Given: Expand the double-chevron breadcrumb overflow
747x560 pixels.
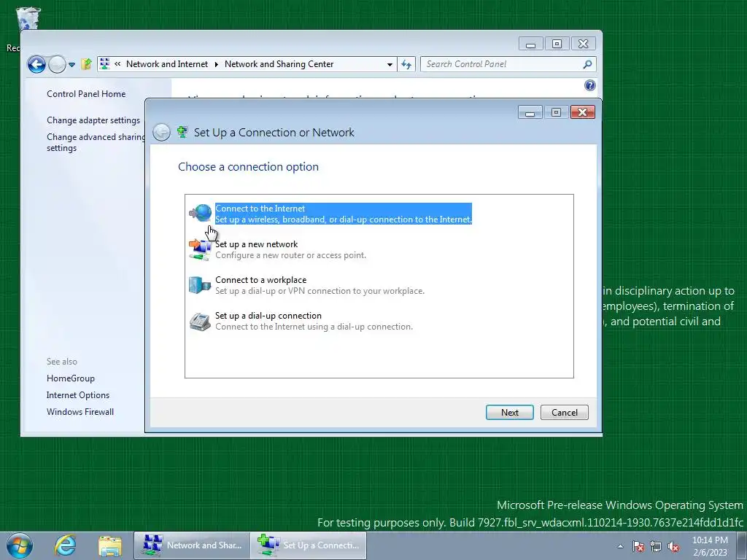Looking at the screenshot, I should [x=117, y=64].
